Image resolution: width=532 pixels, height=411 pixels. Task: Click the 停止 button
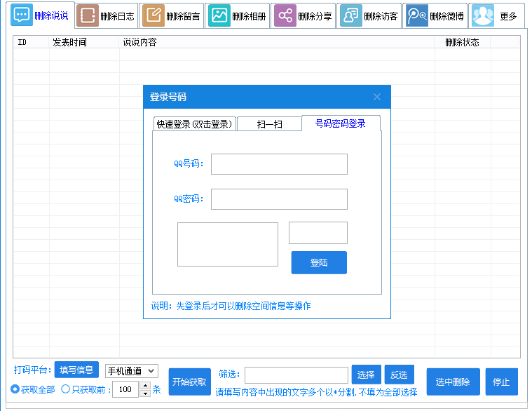click(501, 382)
